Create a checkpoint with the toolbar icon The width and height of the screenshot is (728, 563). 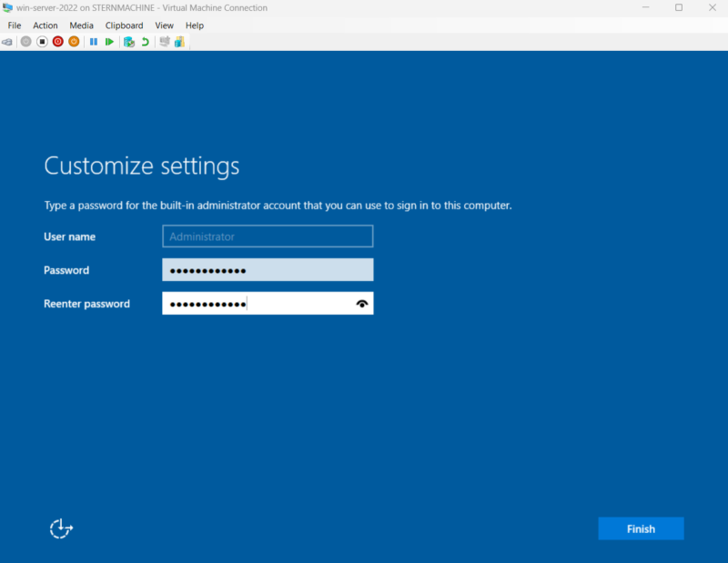tap(129, 42)
